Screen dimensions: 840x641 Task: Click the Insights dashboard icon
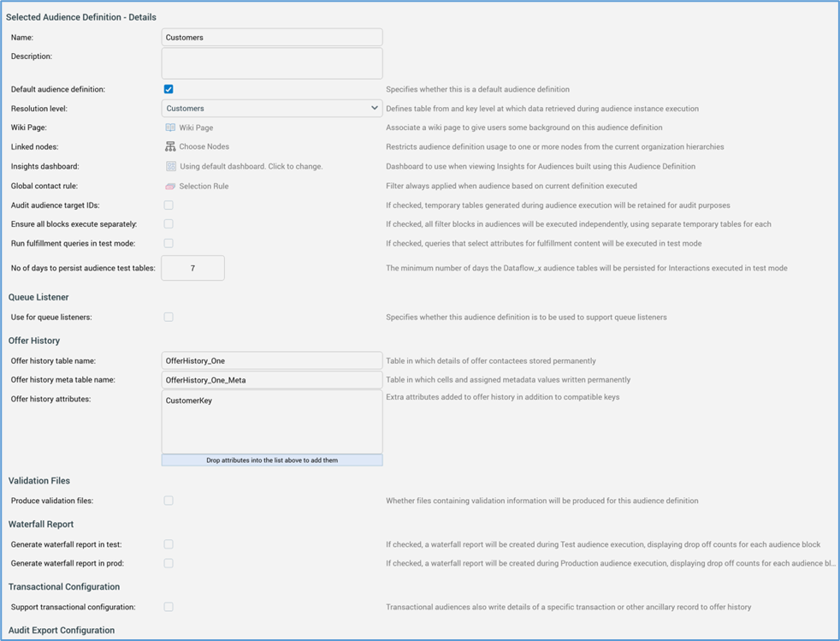coord(170,167)
